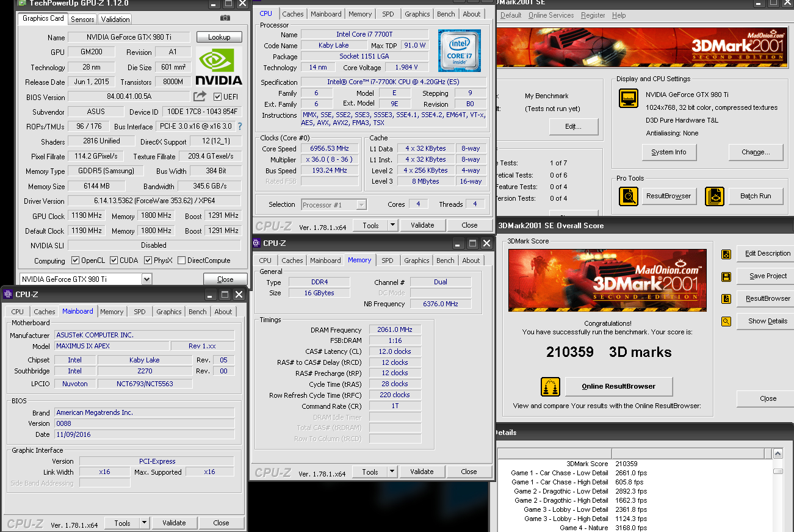Viewport: 794px width, 532px height.
Task: Open the GPU selector dropdown in GPU-Z
Action: click(146, 279)
